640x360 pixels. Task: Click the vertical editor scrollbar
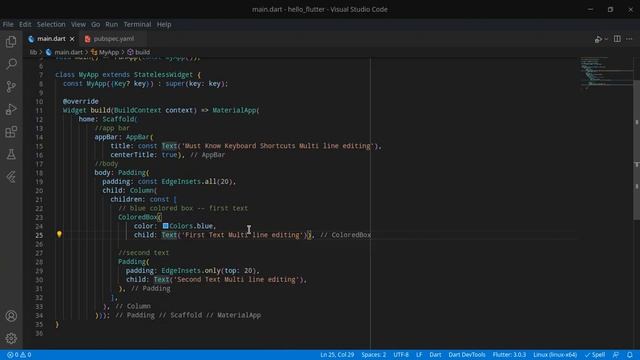pyautogui.click(x=636, y=150)
